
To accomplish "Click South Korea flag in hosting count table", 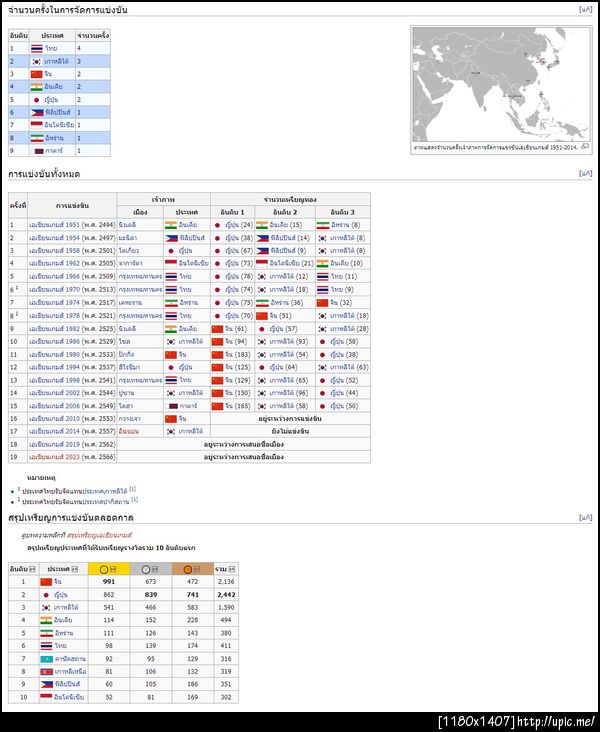I will pos(36,61).
